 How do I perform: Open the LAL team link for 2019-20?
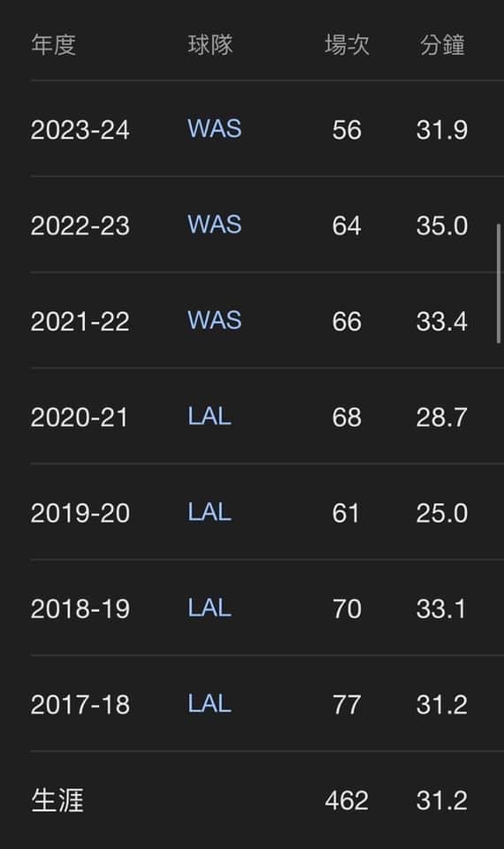[209, 512]
